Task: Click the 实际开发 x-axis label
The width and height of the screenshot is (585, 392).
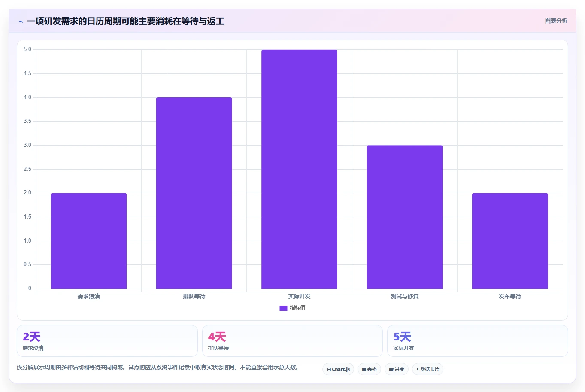Action: pos(299,296)
